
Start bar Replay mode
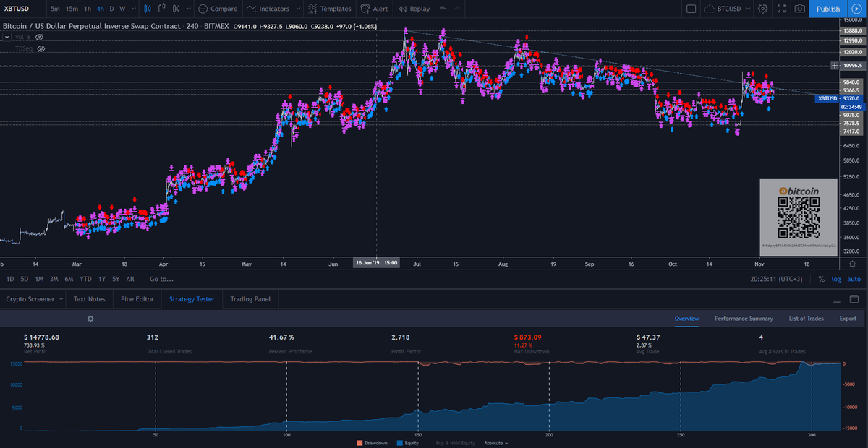[x=413, y=9]
